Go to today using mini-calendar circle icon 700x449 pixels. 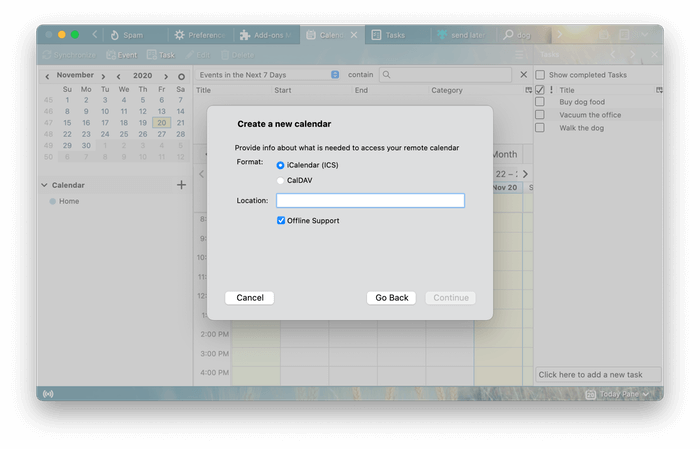(x=181, y=76)
